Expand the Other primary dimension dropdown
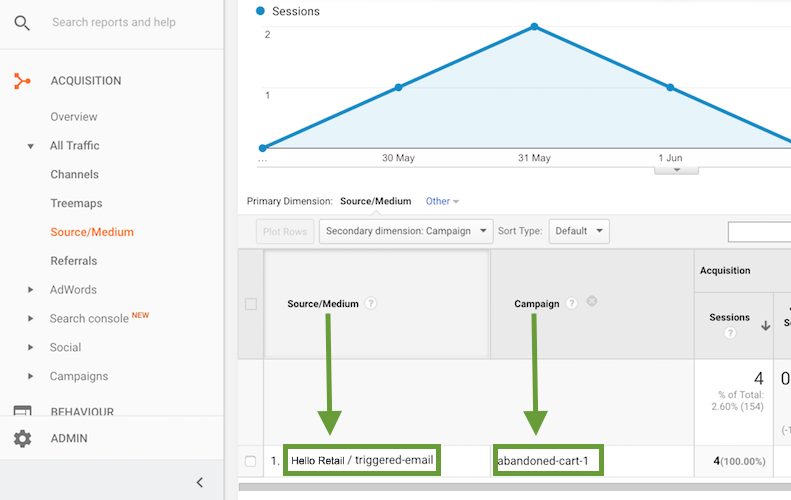The image size is (791, 500). click(x=442, y=201)
